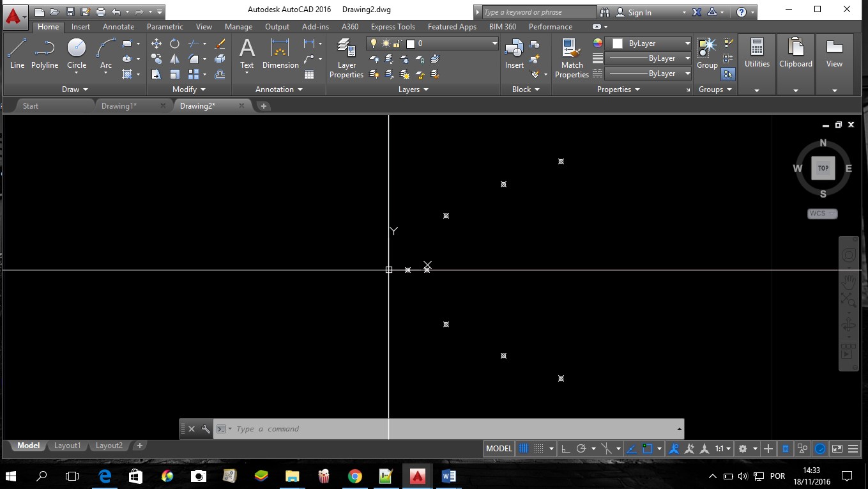The width and height of the screenshot is (868, 489).
Task: Expand the Annotation panel dropdown
Action: click(278, 89)
